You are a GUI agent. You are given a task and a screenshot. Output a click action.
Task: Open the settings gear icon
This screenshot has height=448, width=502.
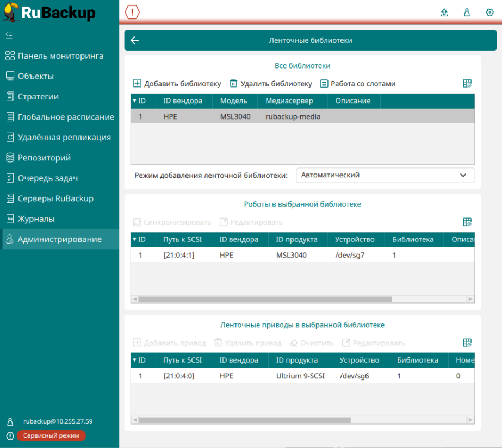point(489,13)
